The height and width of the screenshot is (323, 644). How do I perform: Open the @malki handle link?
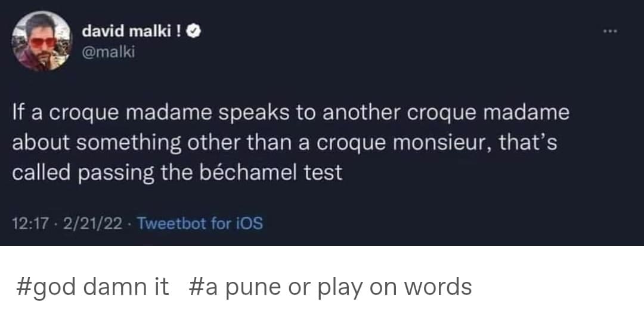tap(109, 52)
